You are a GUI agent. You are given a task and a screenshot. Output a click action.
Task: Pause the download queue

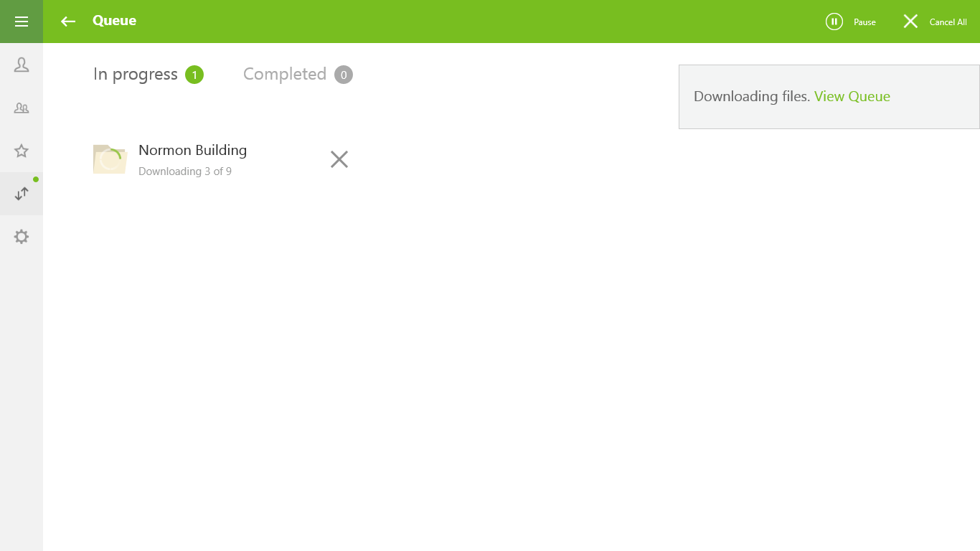click(851, 22)
